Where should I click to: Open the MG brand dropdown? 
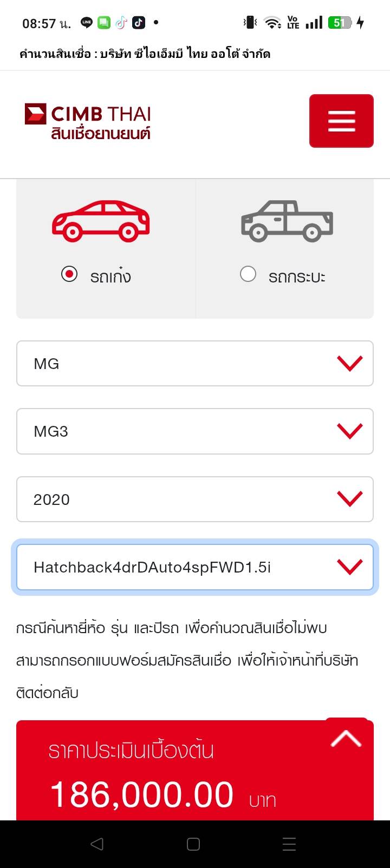(195, 364)
